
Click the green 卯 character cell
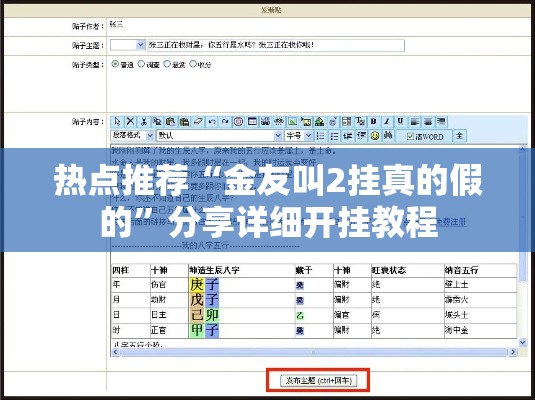click(212, 315)
